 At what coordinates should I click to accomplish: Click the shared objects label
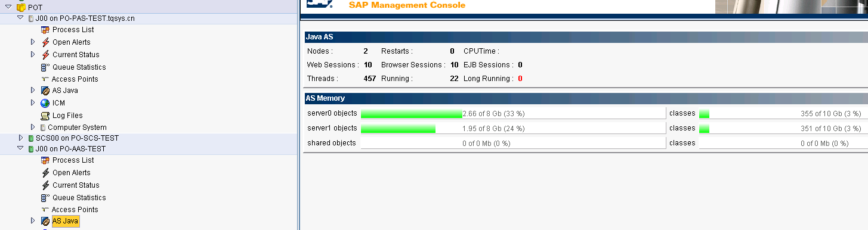point(332,143)
